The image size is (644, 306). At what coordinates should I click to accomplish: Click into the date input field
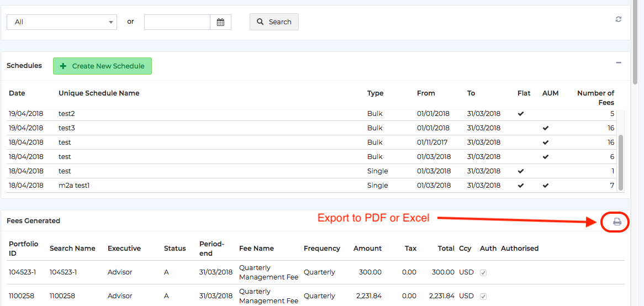tap(177, 22)
